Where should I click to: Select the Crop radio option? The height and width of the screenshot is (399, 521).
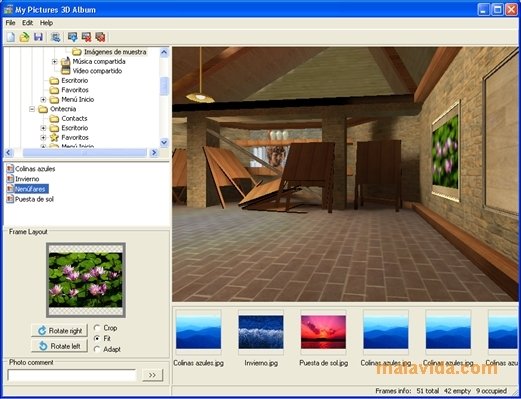click(x=97, y=328)
